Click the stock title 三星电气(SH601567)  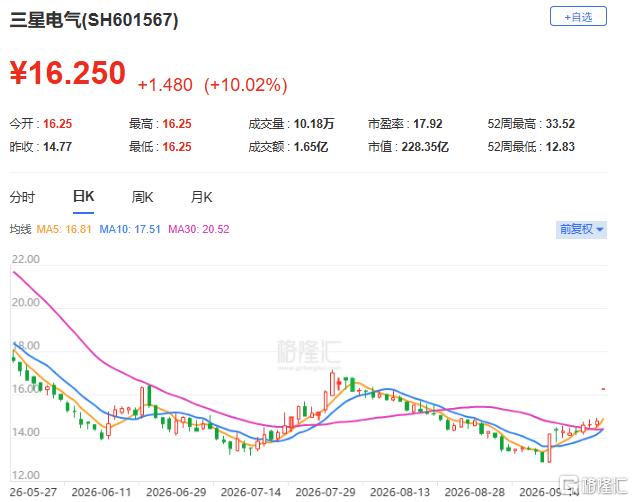pyautogui.click(x=94, y=20)
